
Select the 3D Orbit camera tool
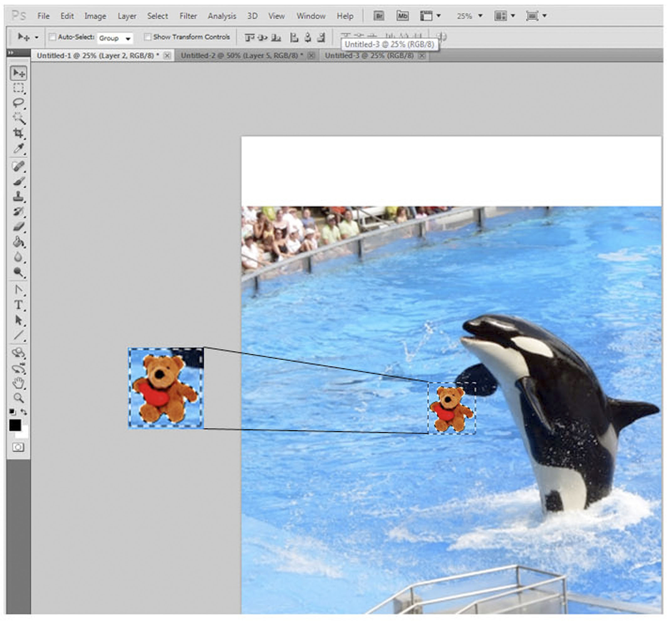(x=18, y=368)
